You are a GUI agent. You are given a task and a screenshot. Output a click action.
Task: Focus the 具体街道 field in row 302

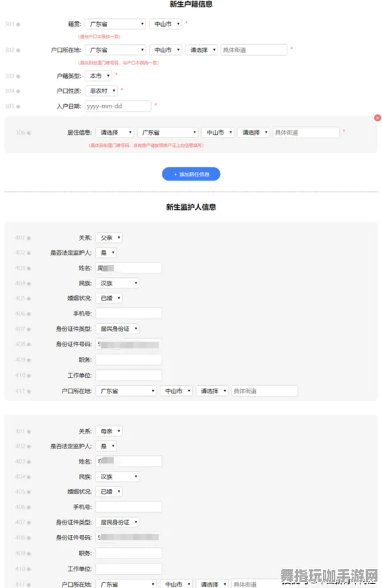click(254, 50)
